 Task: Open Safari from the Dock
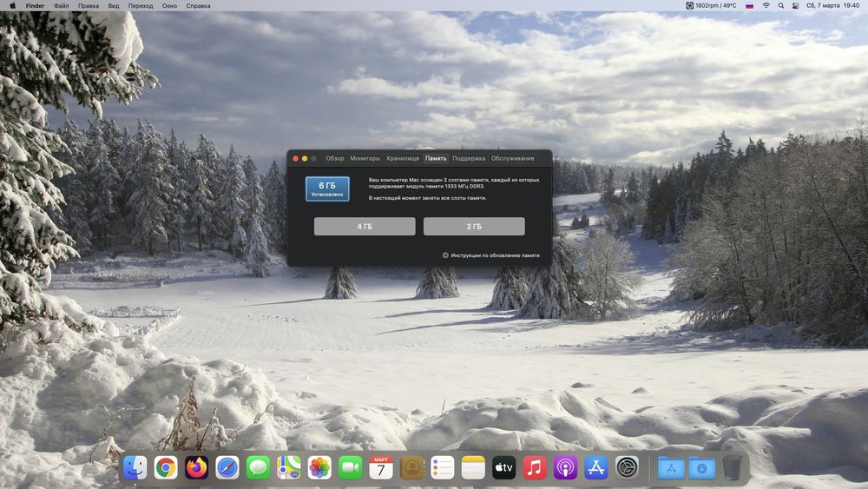(227, 468)
